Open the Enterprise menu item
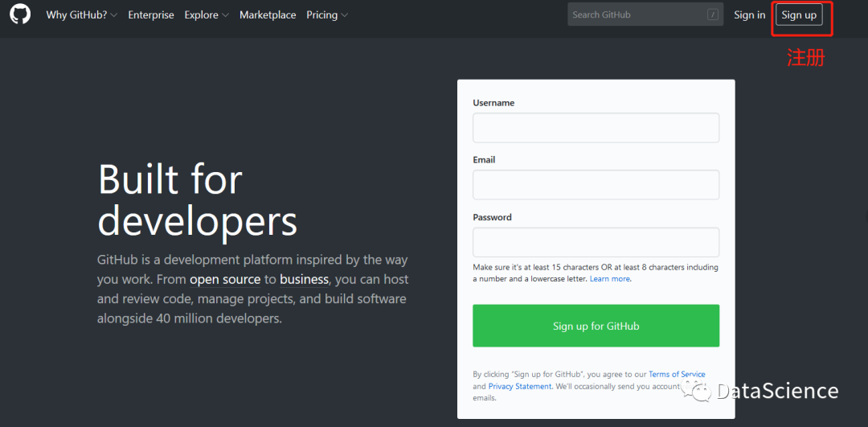This screenshot has width=868, height=427. pyautogui.click(x=151, y=15)
